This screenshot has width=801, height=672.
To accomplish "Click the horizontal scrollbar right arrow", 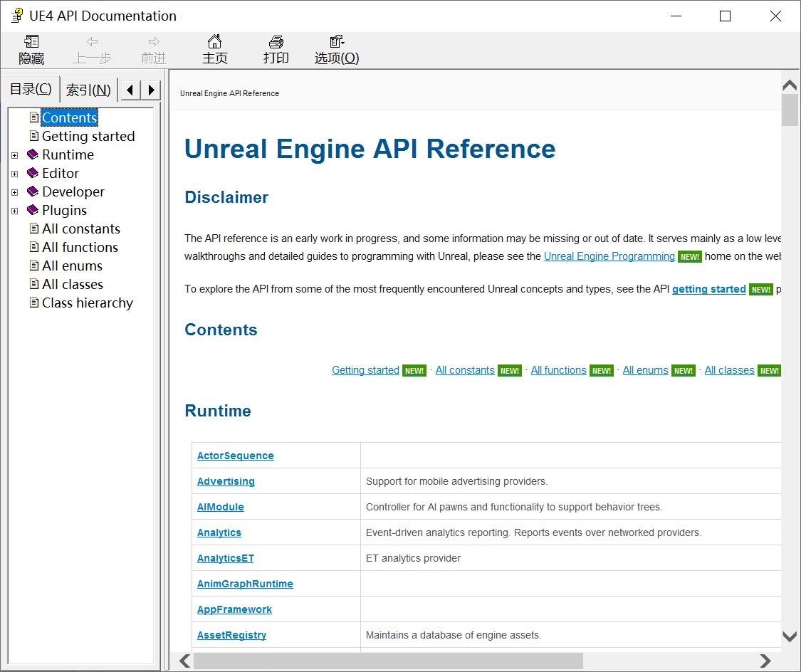I will (x=765, y=661).
